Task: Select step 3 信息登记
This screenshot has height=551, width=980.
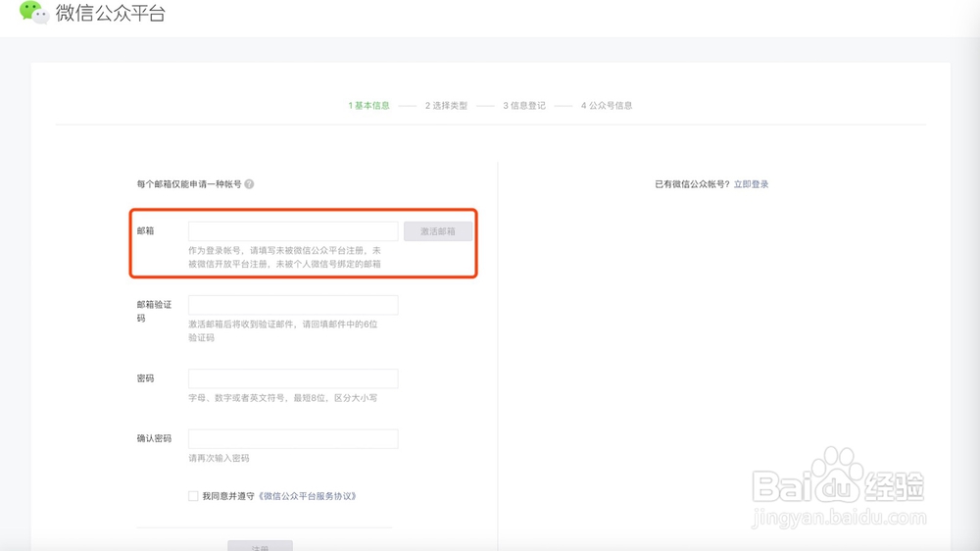Action: coord(524,105)
